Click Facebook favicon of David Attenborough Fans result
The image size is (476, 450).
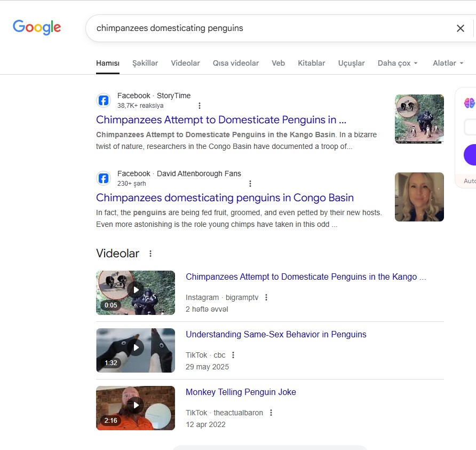pyautogui.click(x=104, y=178)
